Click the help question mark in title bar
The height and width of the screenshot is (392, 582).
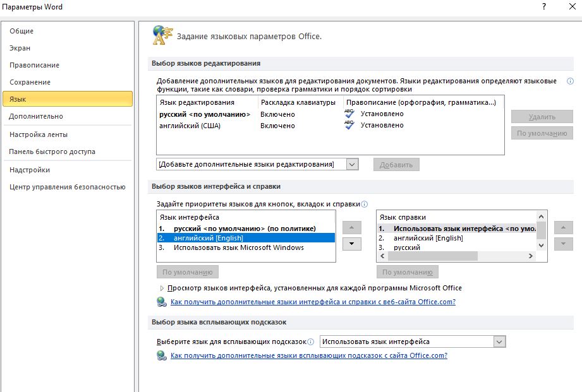pos(544,6)
